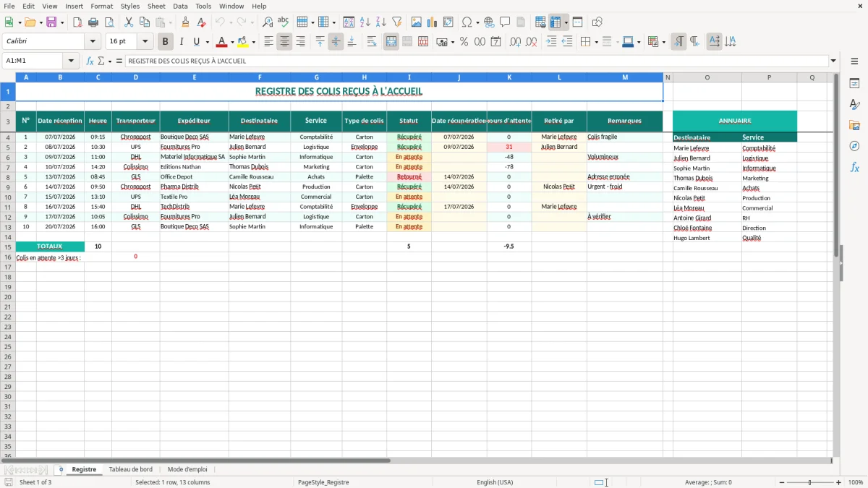The width and height of the screenshot is (868, 488).
Task: Apply the red font color swatch
Action: coord(222,42)
